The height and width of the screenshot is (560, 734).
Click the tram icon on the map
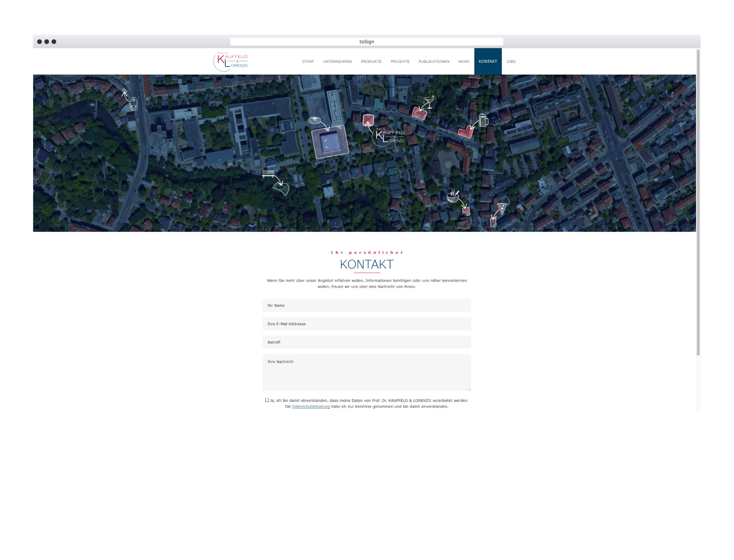point(133,104)
